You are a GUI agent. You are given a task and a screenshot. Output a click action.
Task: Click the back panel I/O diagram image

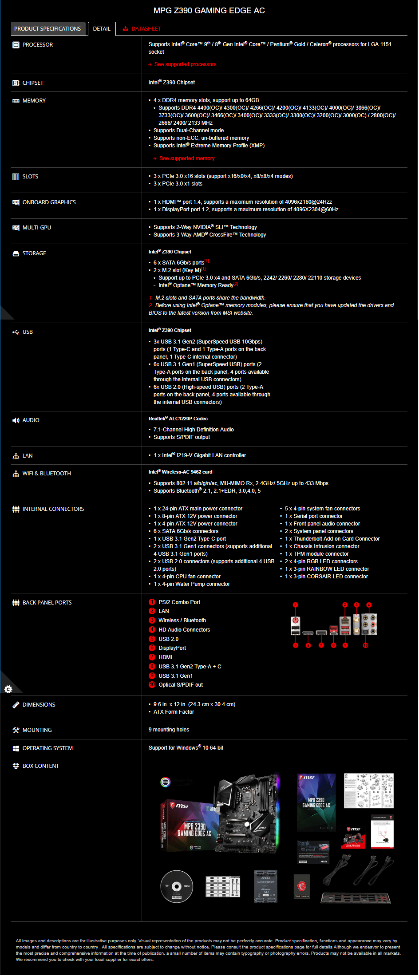click(334, 625)
